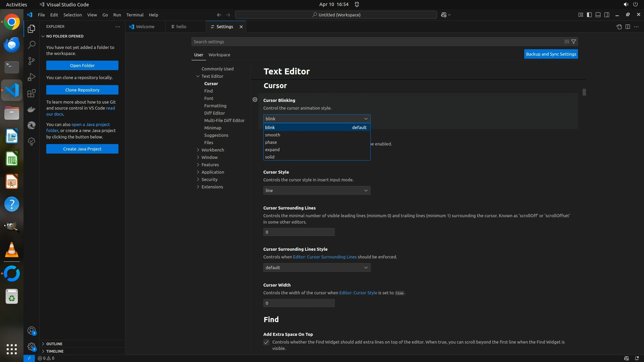Open the Cursor Style dropdown
This screenshot has height=362, width=644.
(317, 190)
